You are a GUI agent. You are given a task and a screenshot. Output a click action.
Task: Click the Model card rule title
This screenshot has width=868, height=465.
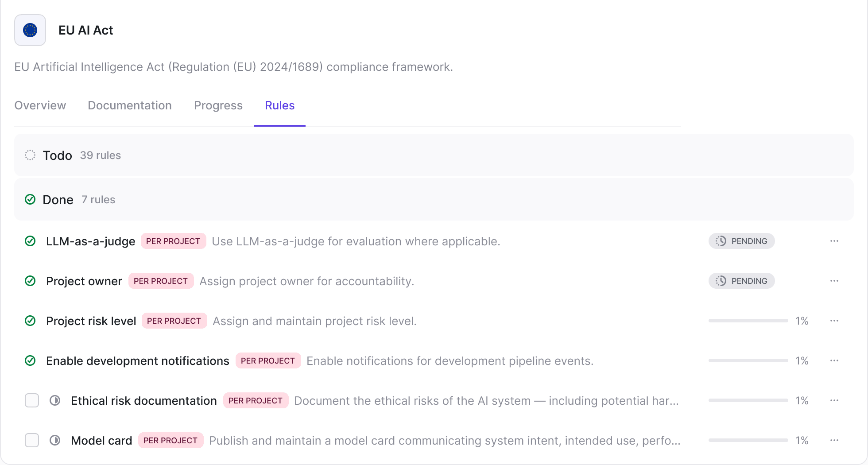[x=101, y=441]
